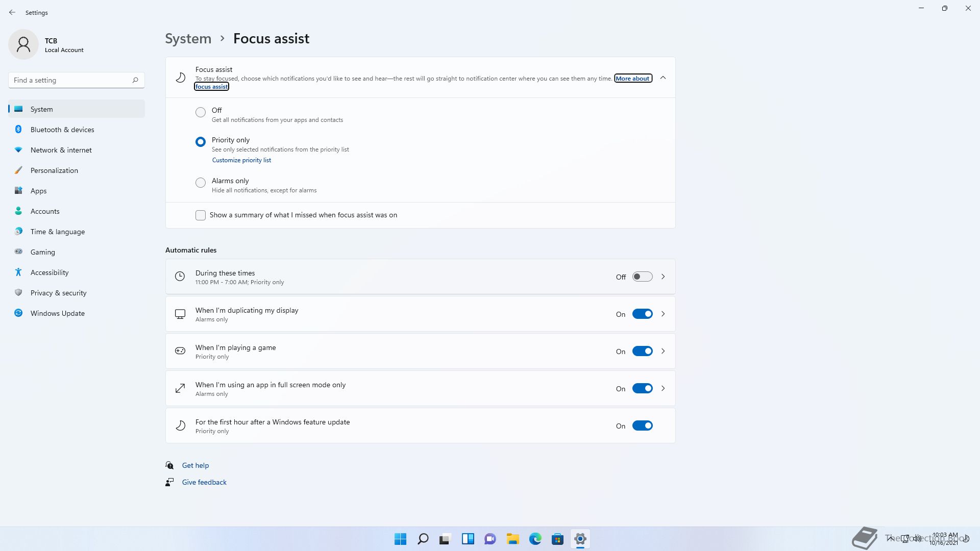This screenshot has width=980, height=551.
Task: Click the Time & language globe icon
Action: [x=18, y=231]
